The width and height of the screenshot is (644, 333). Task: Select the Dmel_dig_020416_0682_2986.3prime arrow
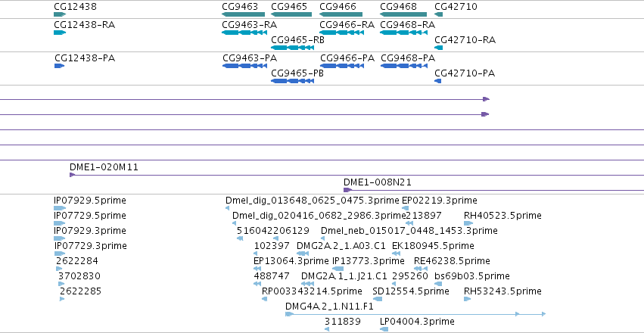point(234,223)
